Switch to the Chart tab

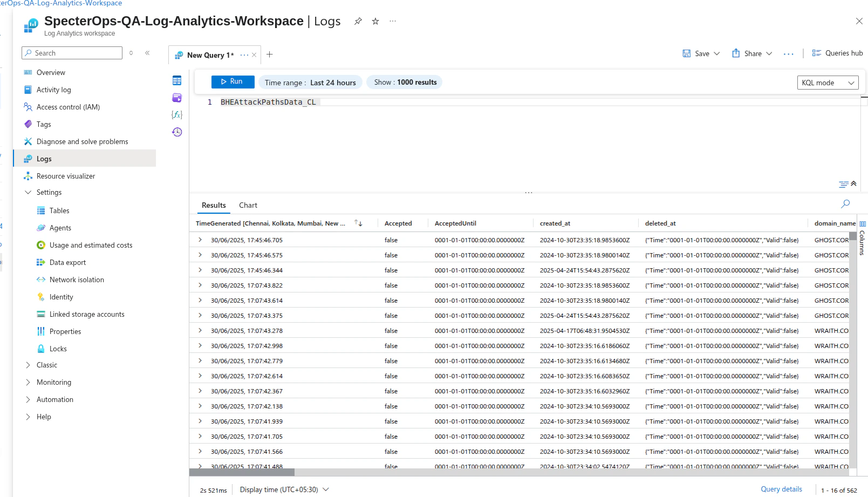[248, 205]
